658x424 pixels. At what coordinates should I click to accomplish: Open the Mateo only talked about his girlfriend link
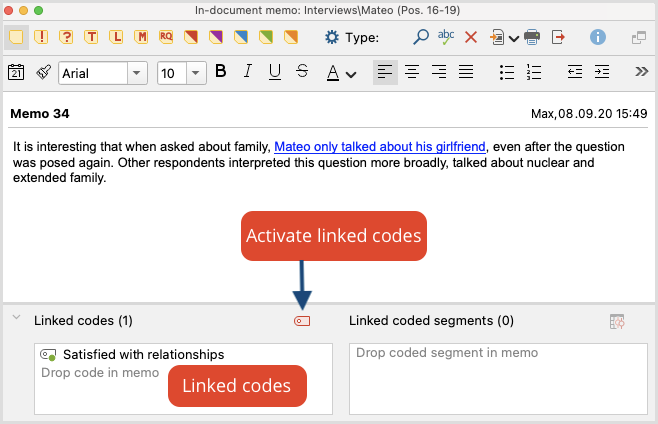(x=380, y=147)
